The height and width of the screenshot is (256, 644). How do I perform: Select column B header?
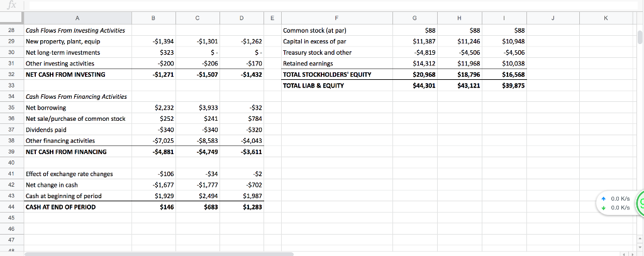click(x=153, y=18)
